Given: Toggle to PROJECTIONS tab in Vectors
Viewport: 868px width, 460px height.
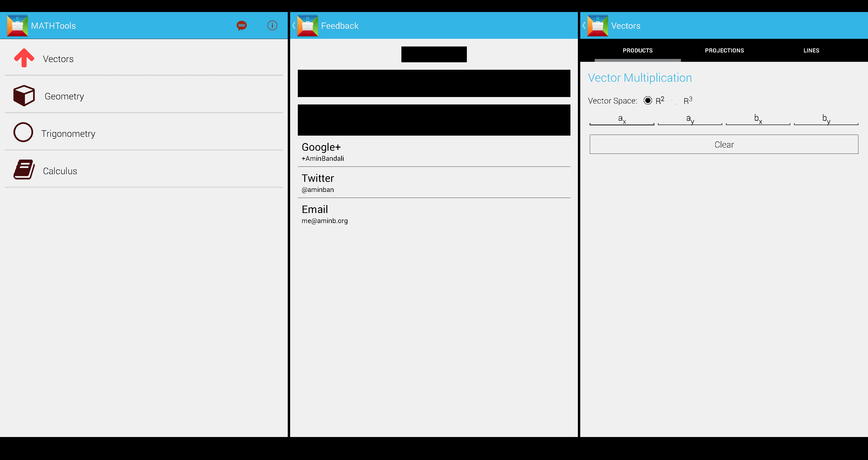Looking at the screenshot, I should point(724,51).
